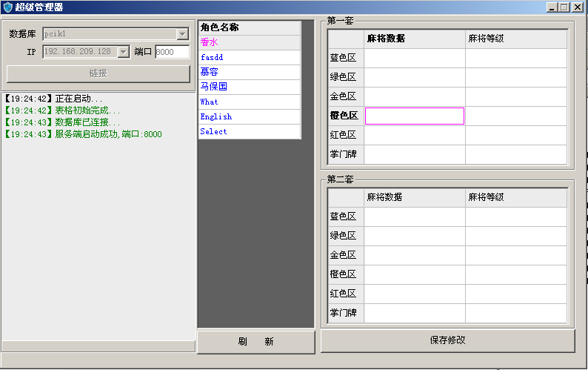The width and height of the screenshot is (588, 370).
Task: Select role fasdd in the list
Action: pos(249,57)
